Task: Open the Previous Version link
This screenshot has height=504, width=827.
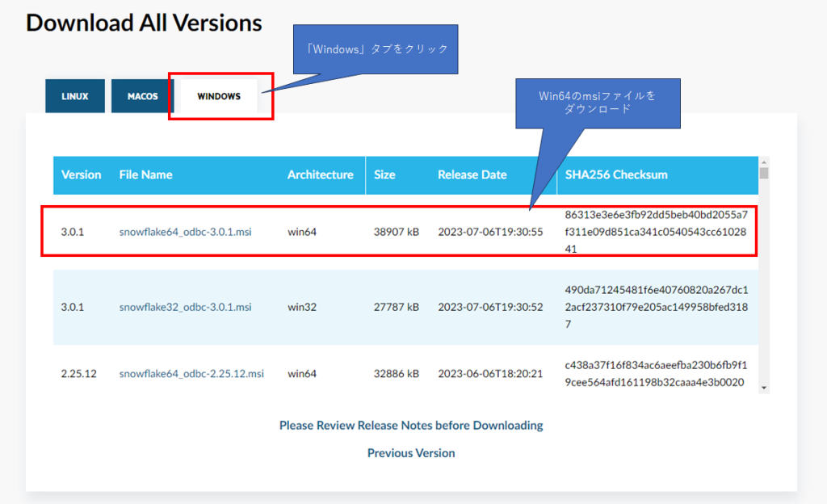Action: pyautogui.click(x=411, y=452)
